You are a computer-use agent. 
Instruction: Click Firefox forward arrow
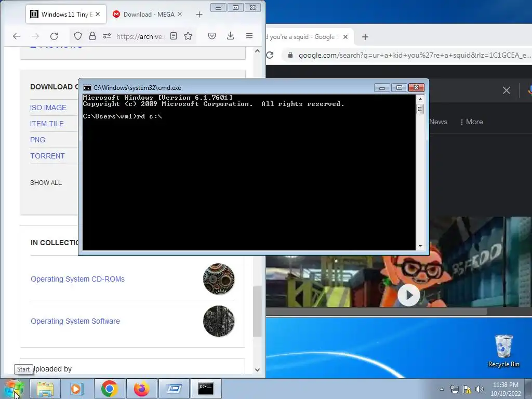coord(35,36)
